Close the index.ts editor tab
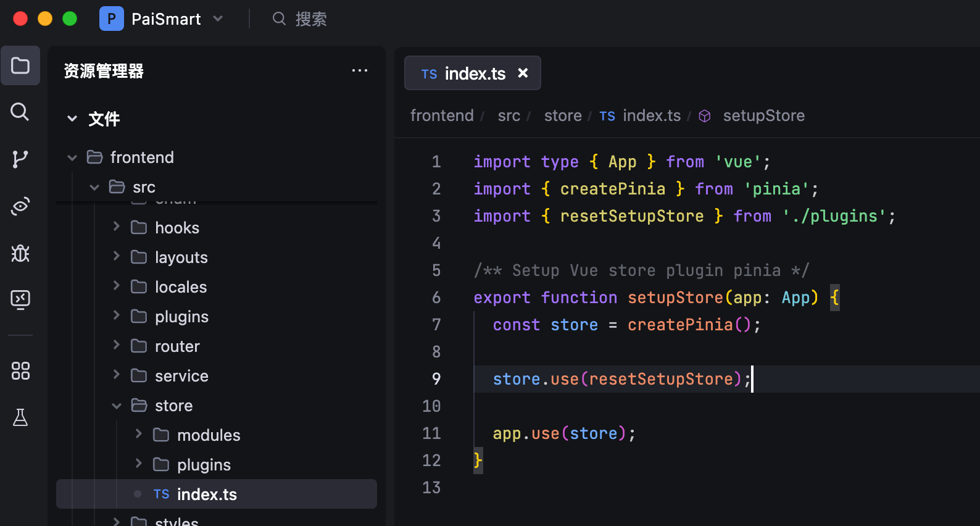Screen dimensions: 980x526 click(x=523, y=73)
